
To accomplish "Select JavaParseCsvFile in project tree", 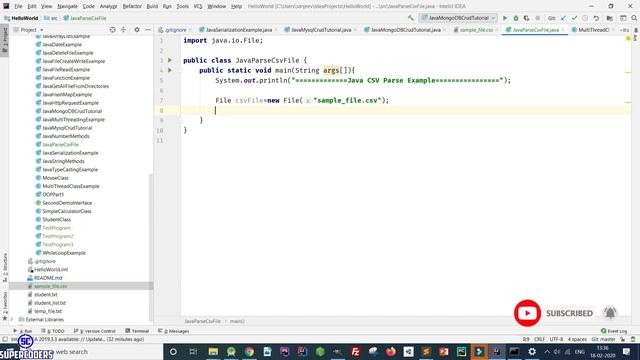I will pos(60,144).
